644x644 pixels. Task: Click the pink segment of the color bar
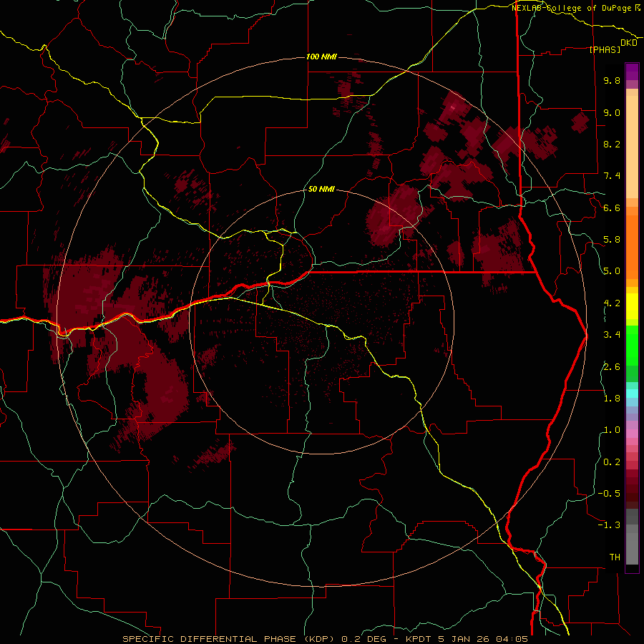coord(632,434)
